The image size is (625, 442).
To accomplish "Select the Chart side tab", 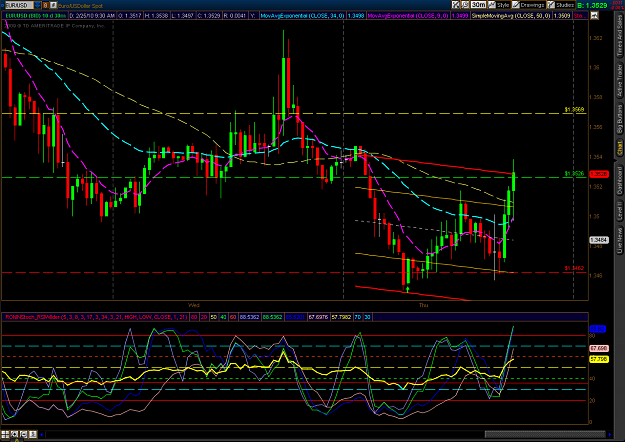I will pos(620,148).
